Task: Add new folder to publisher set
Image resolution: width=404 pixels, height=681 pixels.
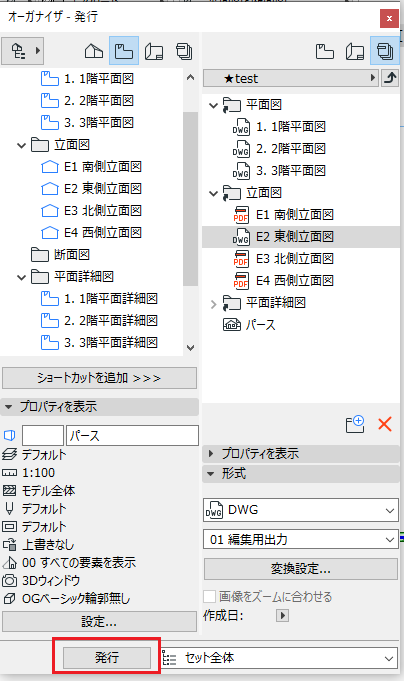Action: (355, 424)
